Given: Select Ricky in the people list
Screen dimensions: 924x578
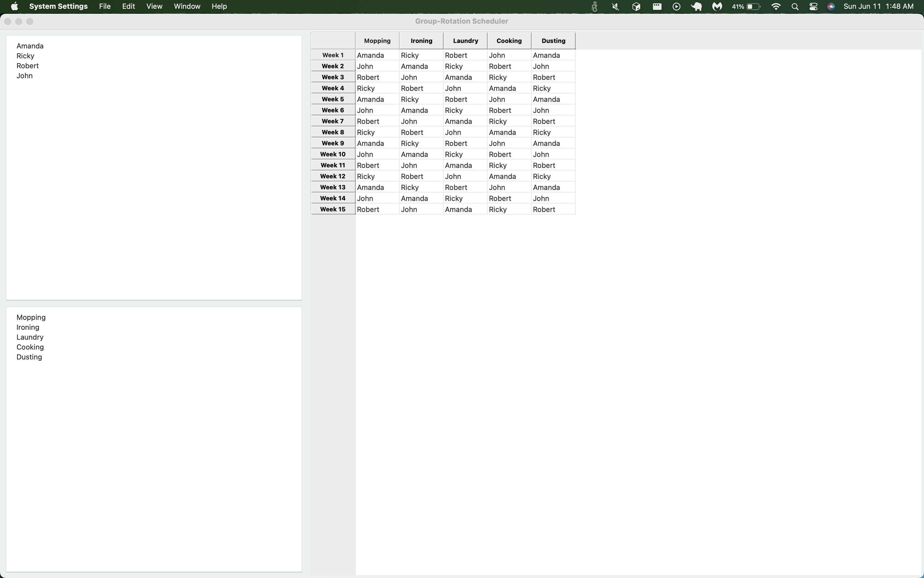Looking at the screenshot, I should [25, 56].
